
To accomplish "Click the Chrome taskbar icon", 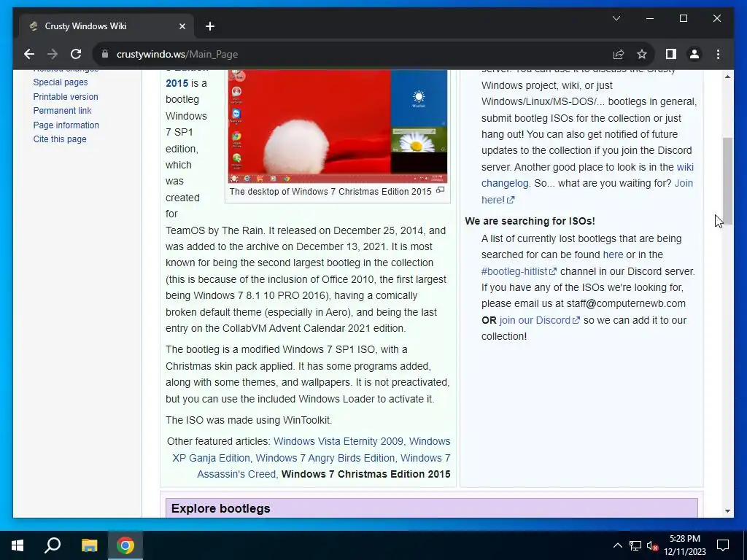I will (125, 545).
